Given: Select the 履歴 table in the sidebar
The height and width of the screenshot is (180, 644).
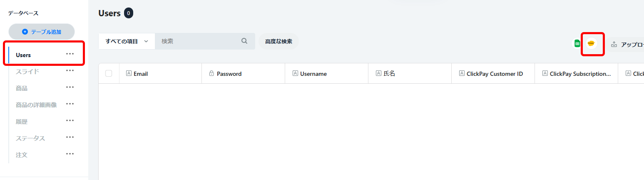Looking at the screenshot, I should click(22, 122).
